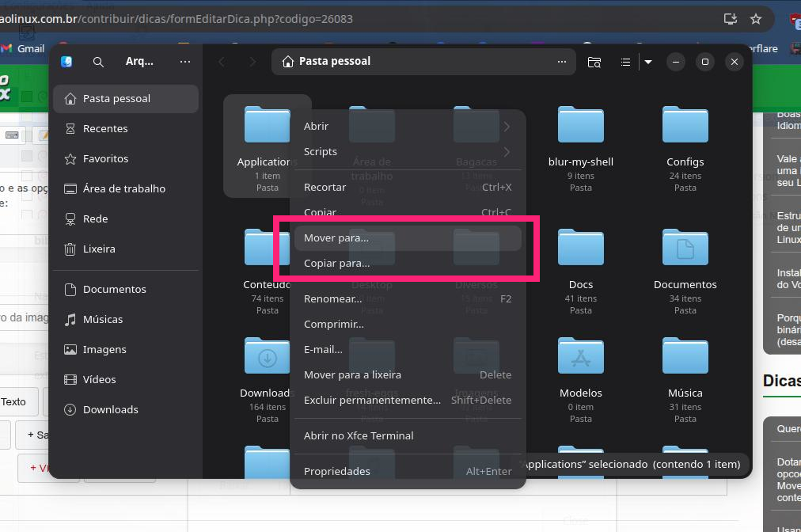Expand the Scripts submenu

pos(407,151)
